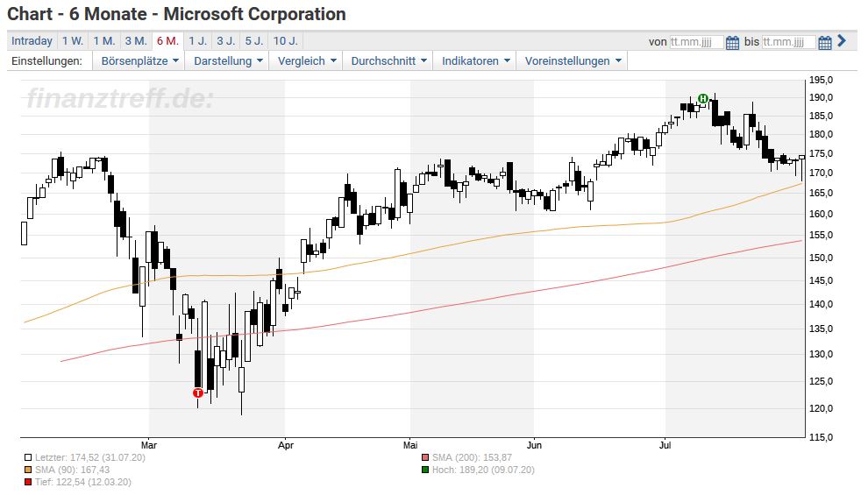Select the 1 M. timeframe tab
Screen dimensions: 868x495
click(x=104, y=41)
